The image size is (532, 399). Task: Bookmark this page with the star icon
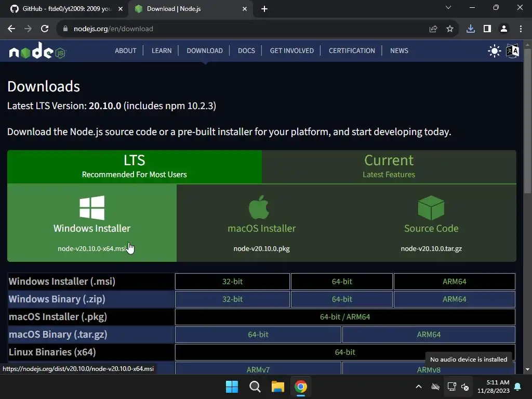pyautogui.click(x=450, y=29)
